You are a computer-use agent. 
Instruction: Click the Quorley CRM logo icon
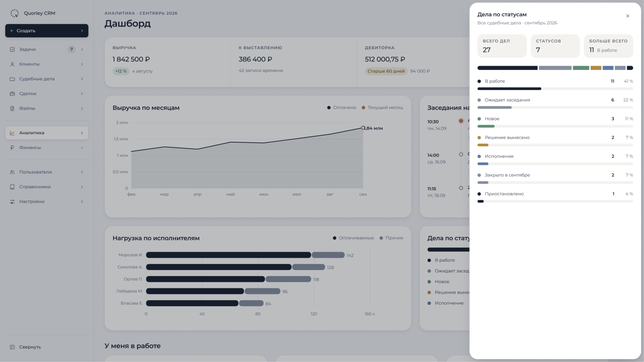pos(15,13)
